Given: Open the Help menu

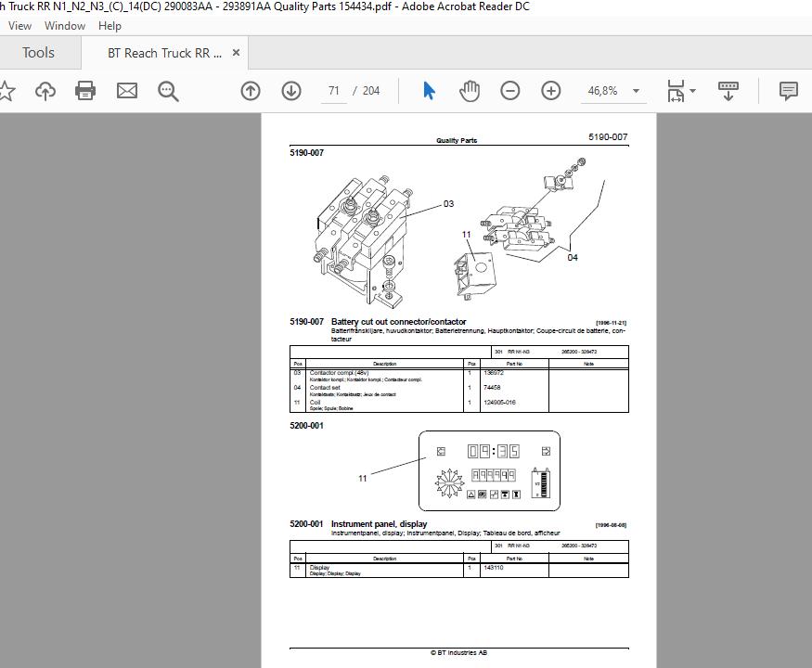Looking at the screenshot, I should pos(110,26).
